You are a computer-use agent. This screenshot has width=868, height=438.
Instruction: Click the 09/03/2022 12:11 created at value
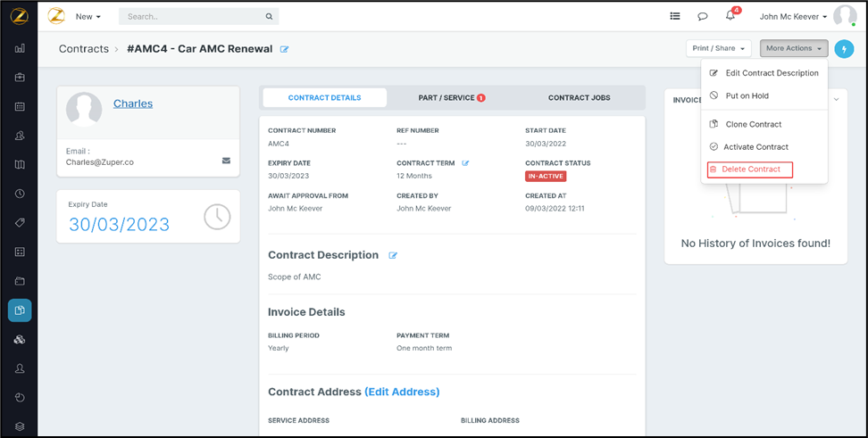[555, 209]
